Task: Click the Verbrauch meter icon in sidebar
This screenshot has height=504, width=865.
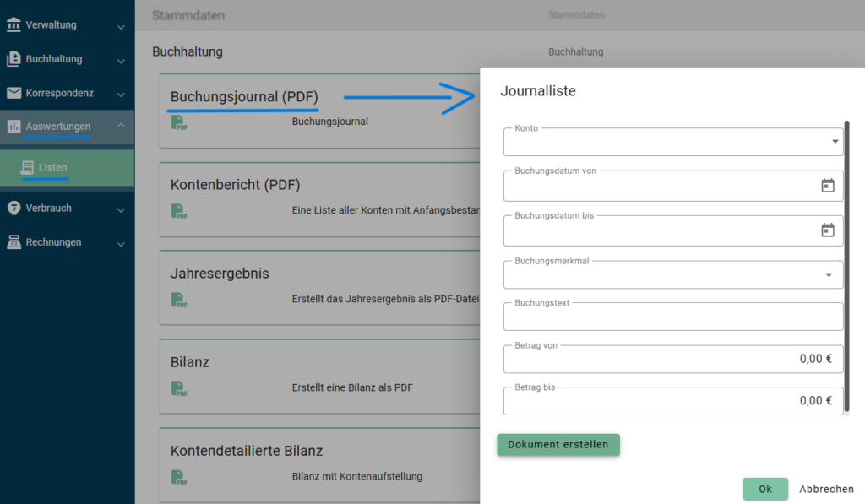Action: point(14,208)
